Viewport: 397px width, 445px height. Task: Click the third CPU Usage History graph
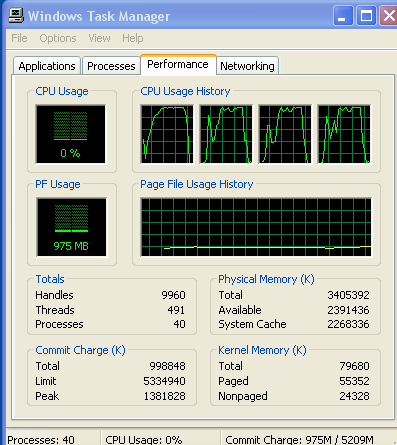coord(285,134)
